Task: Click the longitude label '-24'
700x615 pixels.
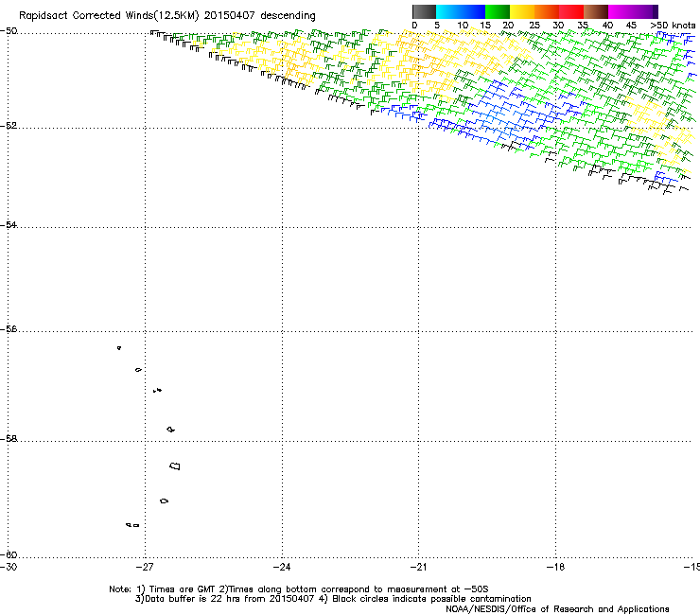Action: pos(282,567)
